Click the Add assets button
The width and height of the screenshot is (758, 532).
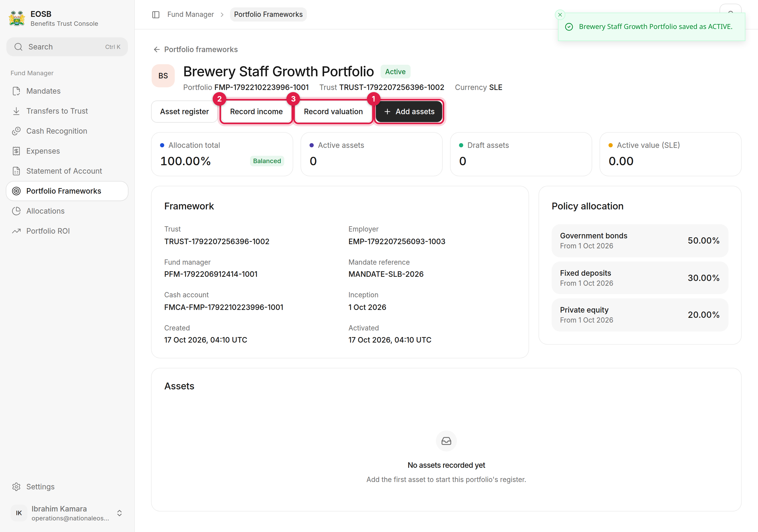click(x=409, y=112)
